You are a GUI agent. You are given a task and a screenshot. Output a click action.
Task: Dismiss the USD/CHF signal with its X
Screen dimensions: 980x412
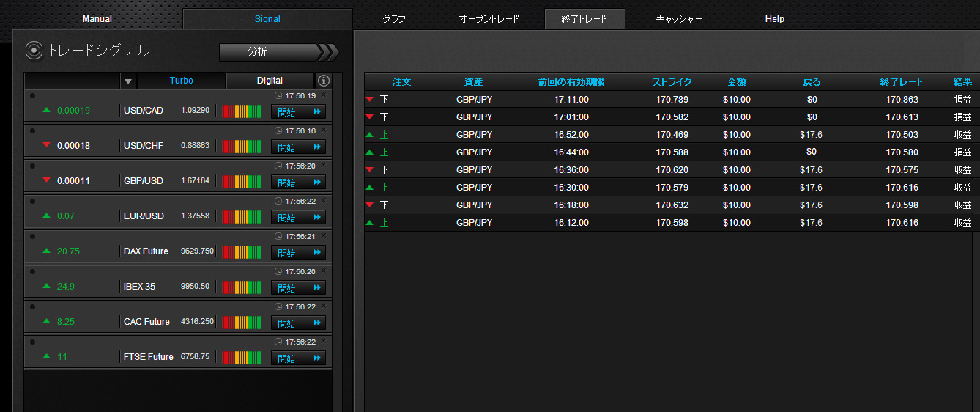click(x=324, y=130)
